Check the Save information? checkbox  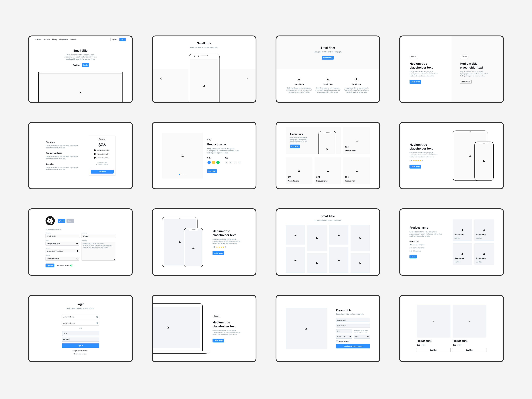coord(337,342)
